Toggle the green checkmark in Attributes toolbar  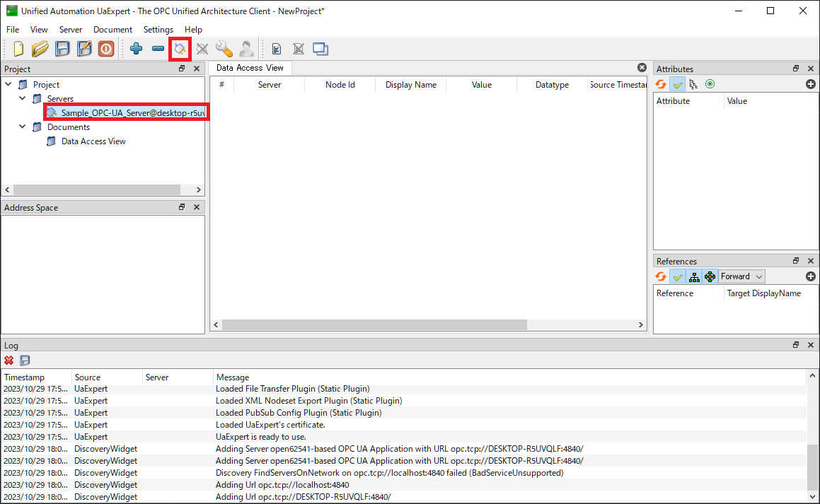pyautogui.click(x=677, y=84)
